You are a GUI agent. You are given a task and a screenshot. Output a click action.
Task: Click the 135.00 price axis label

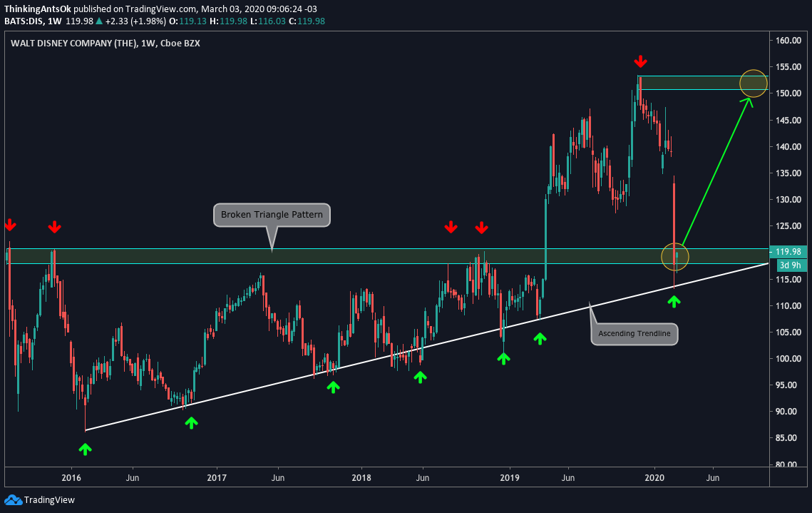pyautogui.click(x=788, y=173)
